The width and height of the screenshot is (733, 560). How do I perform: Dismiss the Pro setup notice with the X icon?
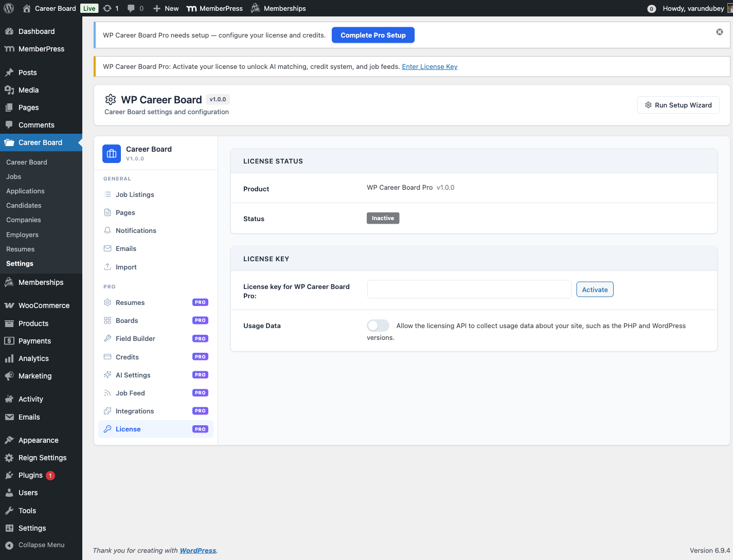point(720,32)
